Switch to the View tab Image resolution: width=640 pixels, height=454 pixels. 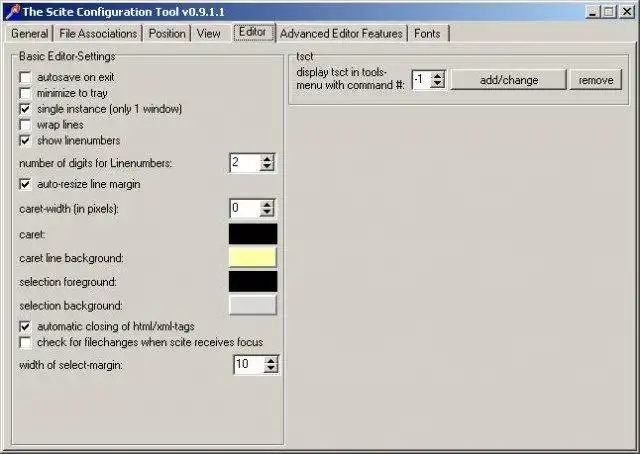[x=209, y=33]
